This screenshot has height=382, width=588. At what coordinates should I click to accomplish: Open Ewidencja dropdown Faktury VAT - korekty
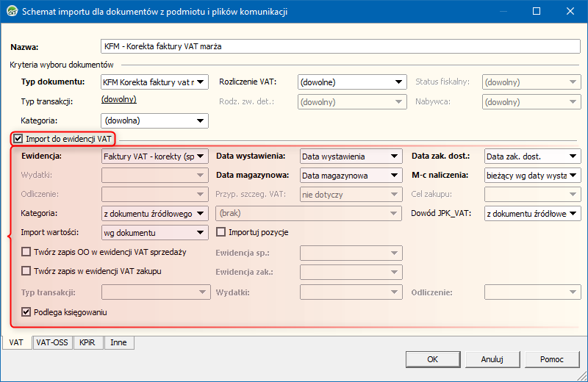(154, 156)
